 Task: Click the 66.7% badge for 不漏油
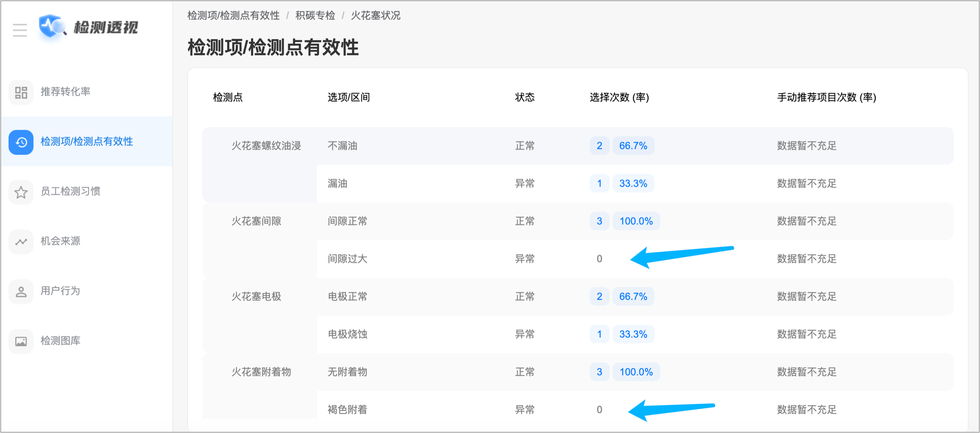pos(633,146)
